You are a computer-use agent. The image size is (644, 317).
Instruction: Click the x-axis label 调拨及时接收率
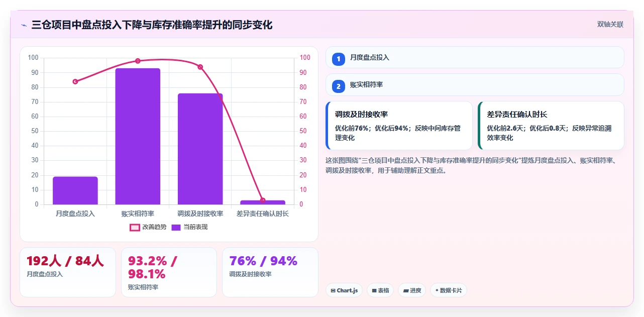200,214
